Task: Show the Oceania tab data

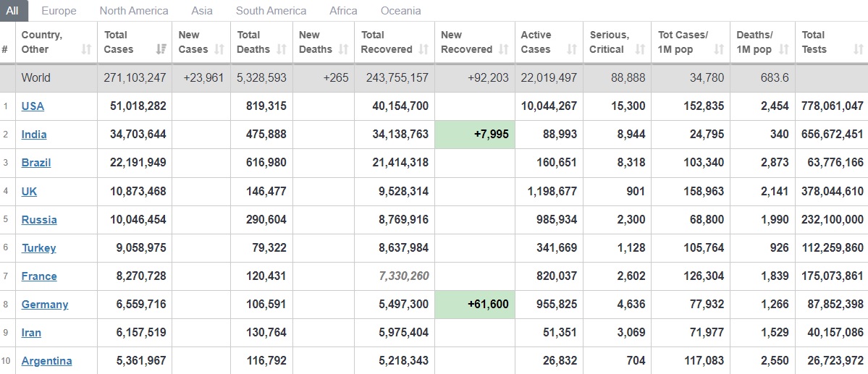Action: pyautogui.click(x=400, y=11)
